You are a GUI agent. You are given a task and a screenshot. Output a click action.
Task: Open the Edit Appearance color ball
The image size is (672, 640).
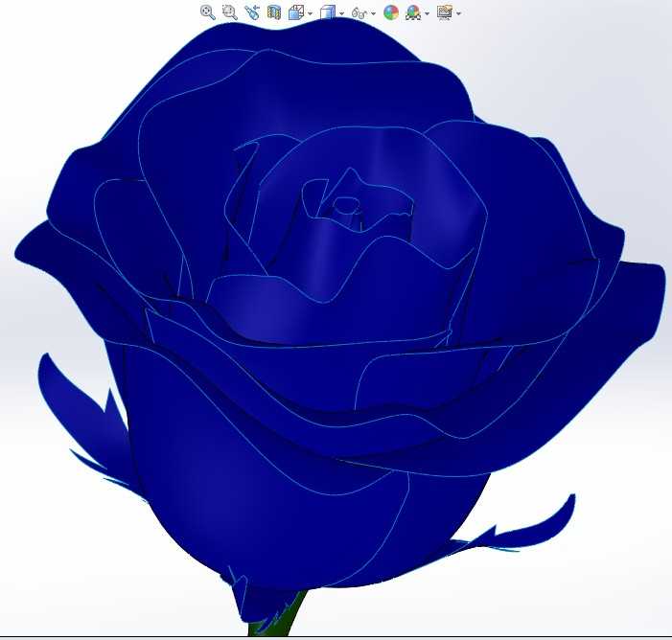(x=391, y=12)
